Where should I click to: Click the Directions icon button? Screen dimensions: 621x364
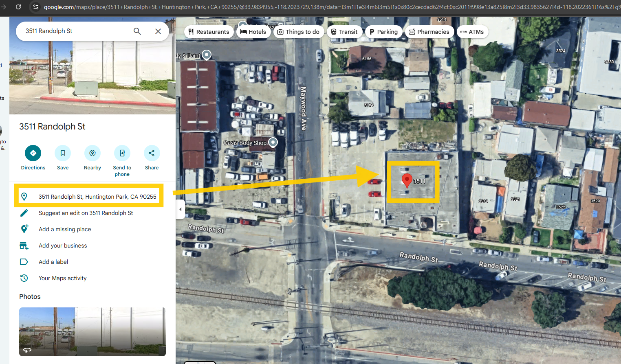[33, 153]
